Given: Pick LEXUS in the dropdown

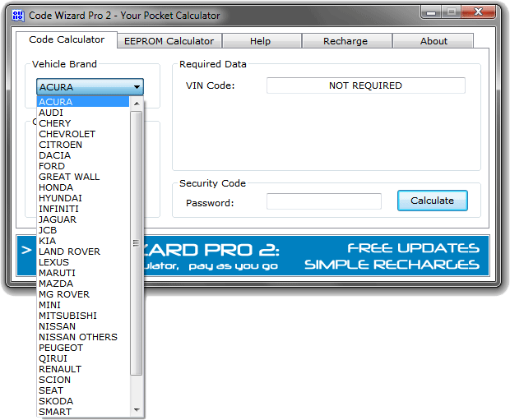Looking at the screenshot, I should click(x=83, y=262).
